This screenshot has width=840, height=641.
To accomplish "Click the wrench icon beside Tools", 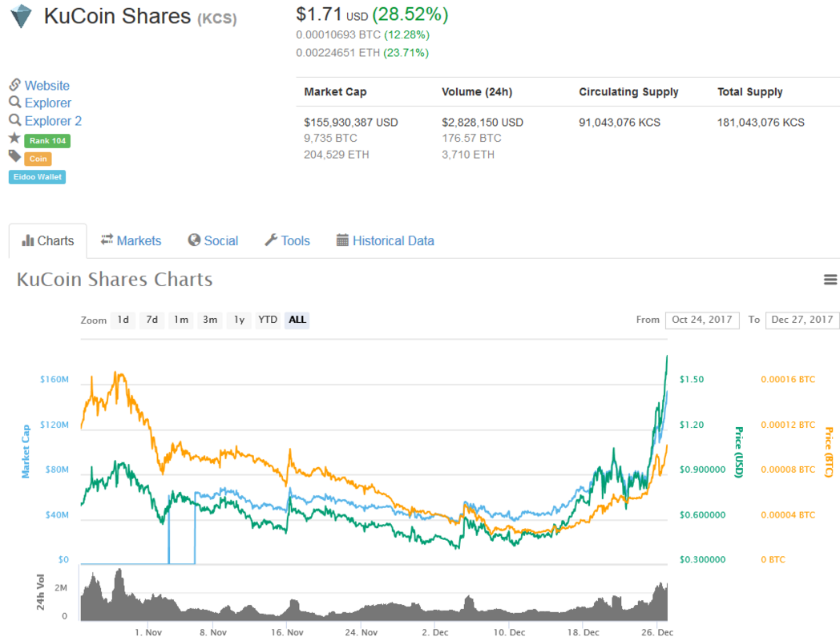I will tap(271, 240).
